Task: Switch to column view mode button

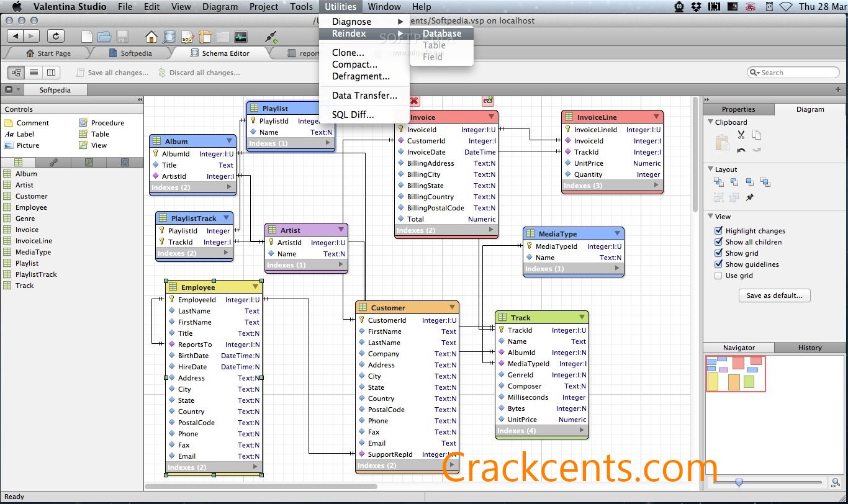Action: click(x=52, y=73)
